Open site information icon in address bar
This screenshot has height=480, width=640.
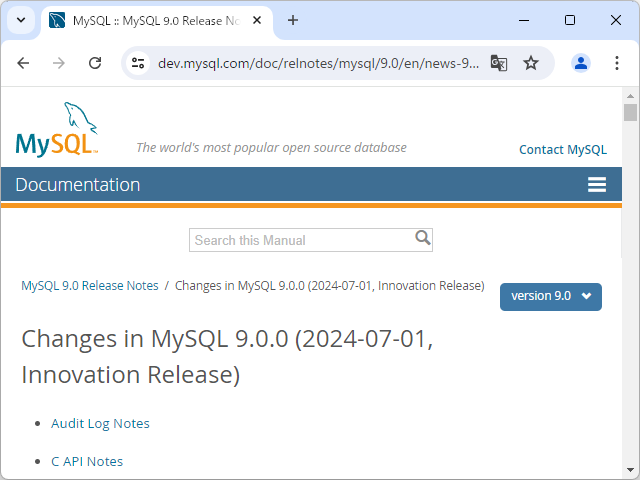pyautogui.click(x=138, y=63)
